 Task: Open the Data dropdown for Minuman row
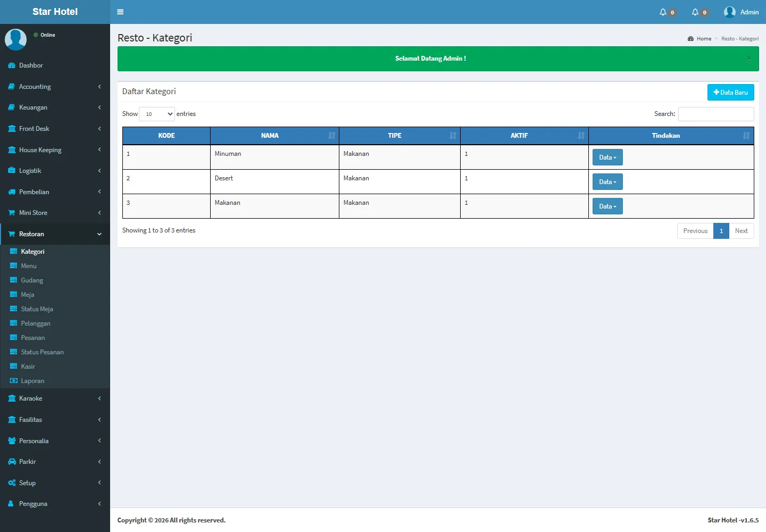coord(607,157)
